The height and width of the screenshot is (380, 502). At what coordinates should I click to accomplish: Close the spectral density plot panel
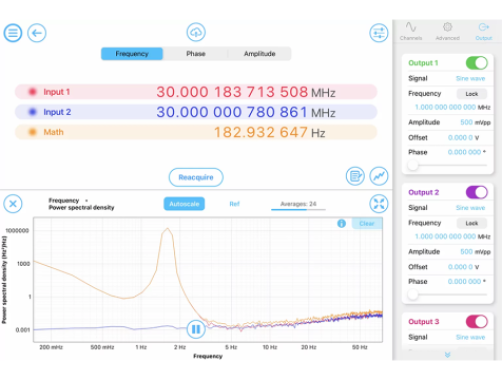(13, 203)
